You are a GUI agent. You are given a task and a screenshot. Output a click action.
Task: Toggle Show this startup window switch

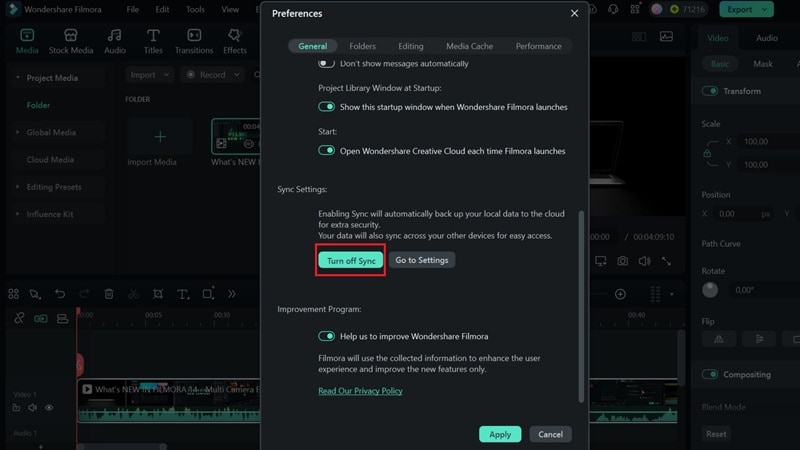(327, 107)
